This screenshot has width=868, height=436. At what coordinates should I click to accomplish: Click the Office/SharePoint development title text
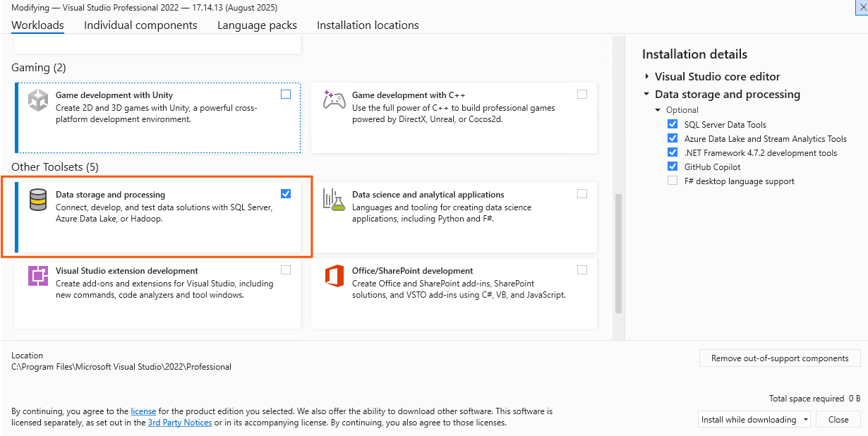pos(413,271)
